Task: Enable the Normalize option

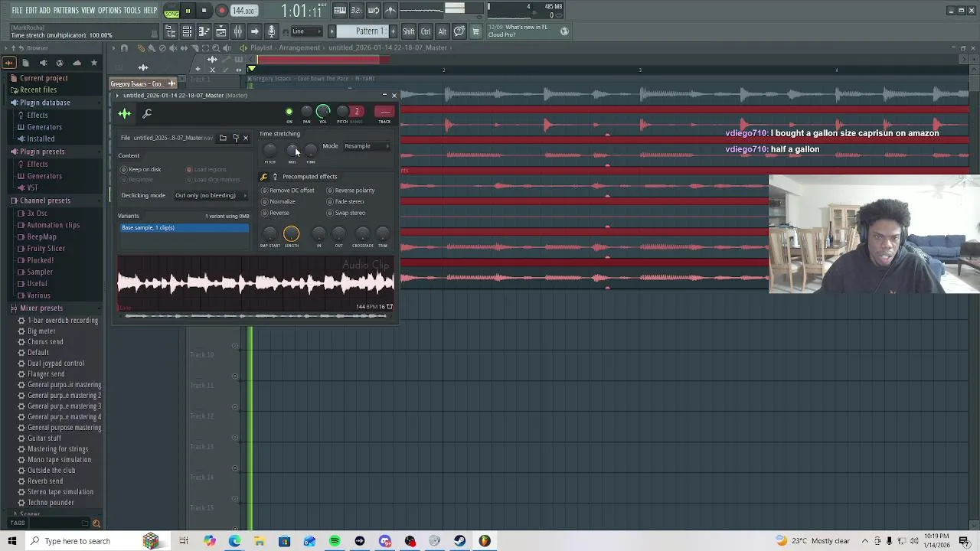Action: pos(279,202)
